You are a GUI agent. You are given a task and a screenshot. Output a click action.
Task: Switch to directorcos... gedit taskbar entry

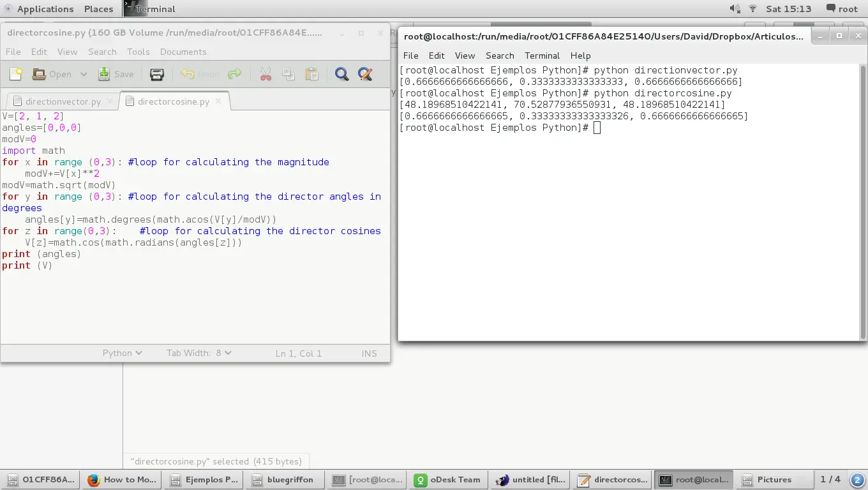click(x=612, y=480)
